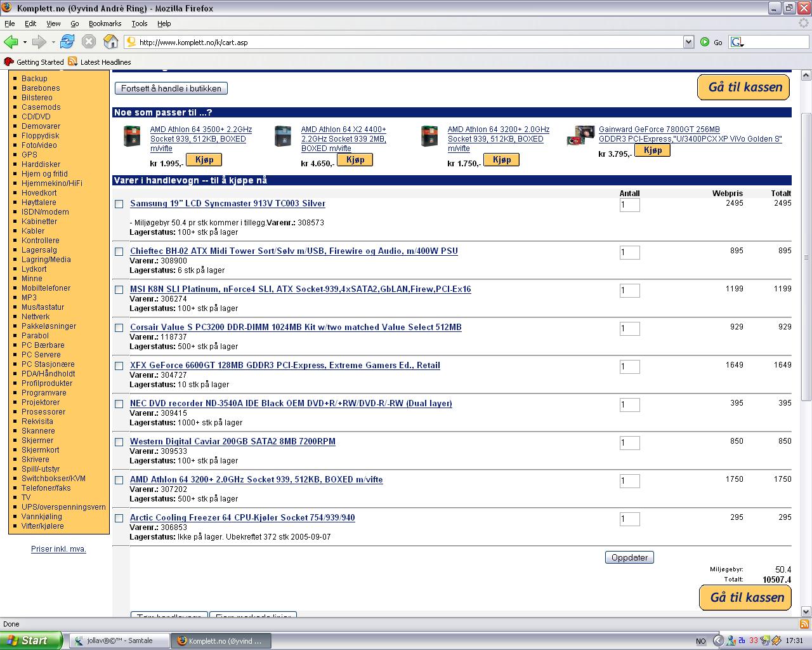Click the Latest Headlines feed icon
Screen dimensions: 812x650
pos(73,62)
